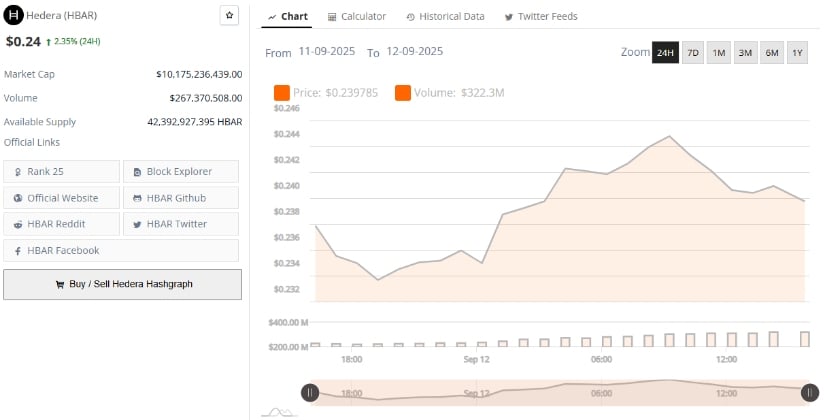Screen dimensions: 825x420
Task: Grab the right range navigator handle
Action: [810, 393]
